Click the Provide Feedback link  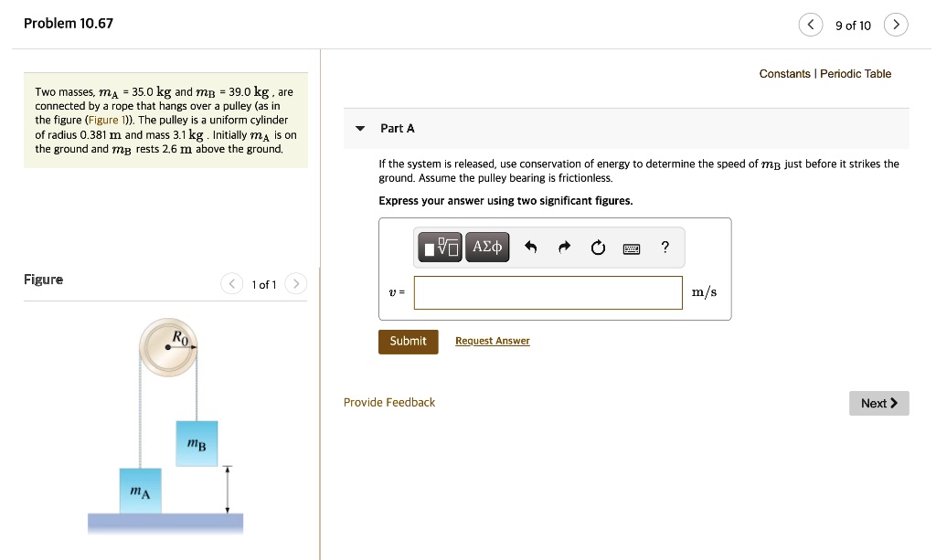(389, 402)
